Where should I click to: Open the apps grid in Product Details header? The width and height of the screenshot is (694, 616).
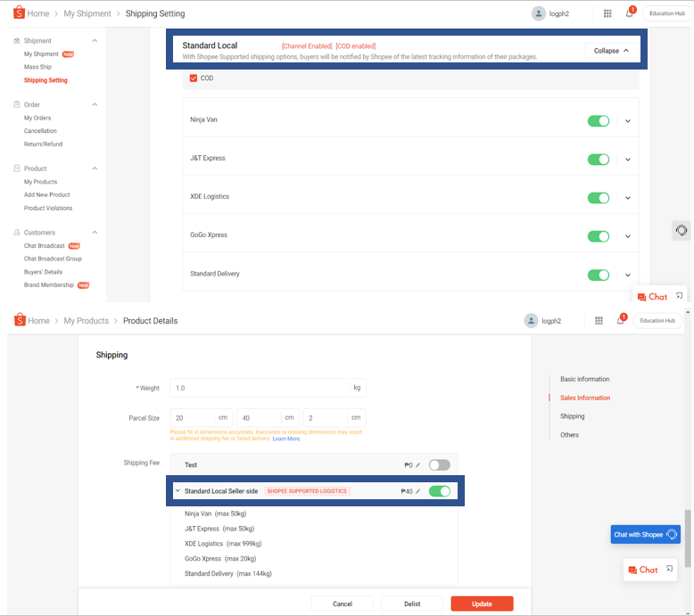[x=599, y=321]
